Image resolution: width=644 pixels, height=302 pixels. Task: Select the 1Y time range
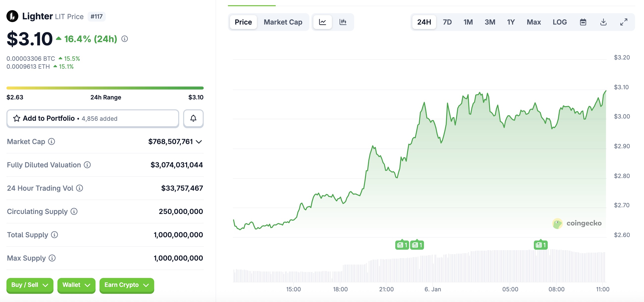pos(511,22)
